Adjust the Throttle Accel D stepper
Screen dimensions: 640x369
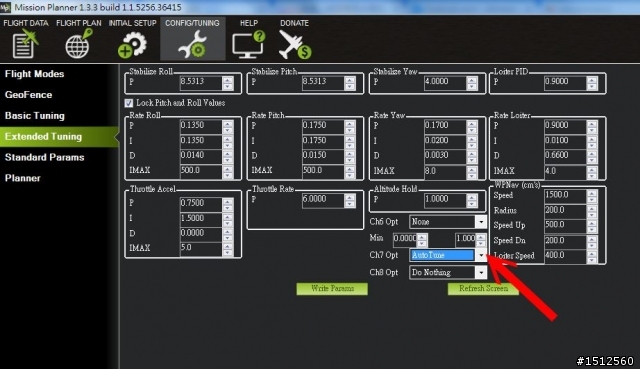(x=228, y=234)
